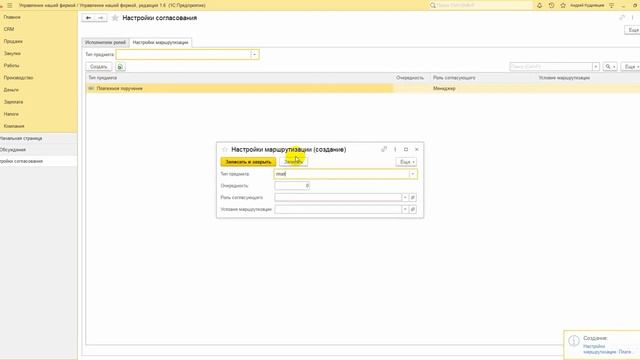The height and width of the screenshot is (360, 640).
Task: Open Закупки section in sidebar
Action: (12, 53)
